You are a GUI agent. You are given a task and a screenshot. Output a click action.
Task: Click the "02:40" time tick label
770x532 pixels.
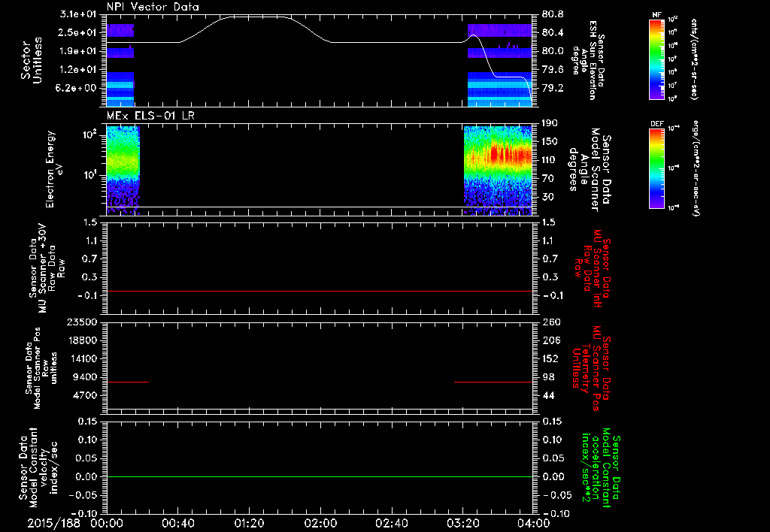coord(391,523)
